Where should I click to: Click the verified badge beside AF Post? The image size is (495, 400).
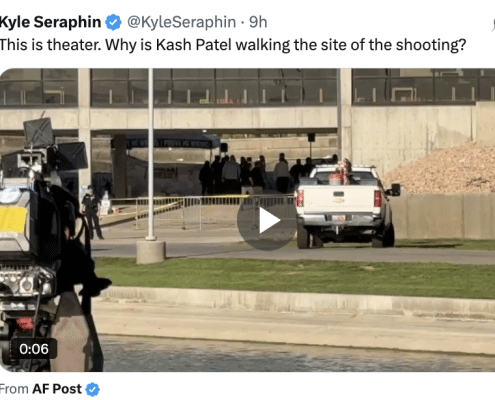click(x=92, y=389)
